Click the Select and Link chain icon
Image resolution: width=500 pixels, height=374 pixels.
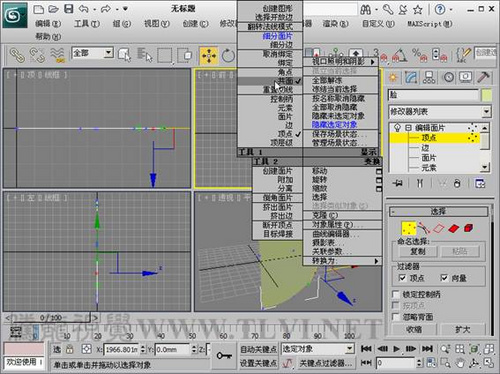[x=17, y=55]
